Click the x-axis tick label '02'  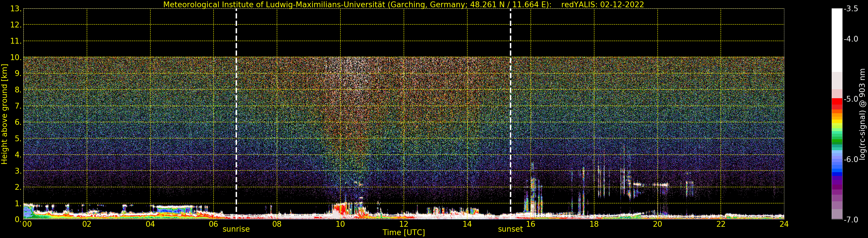tap(87, 224)
